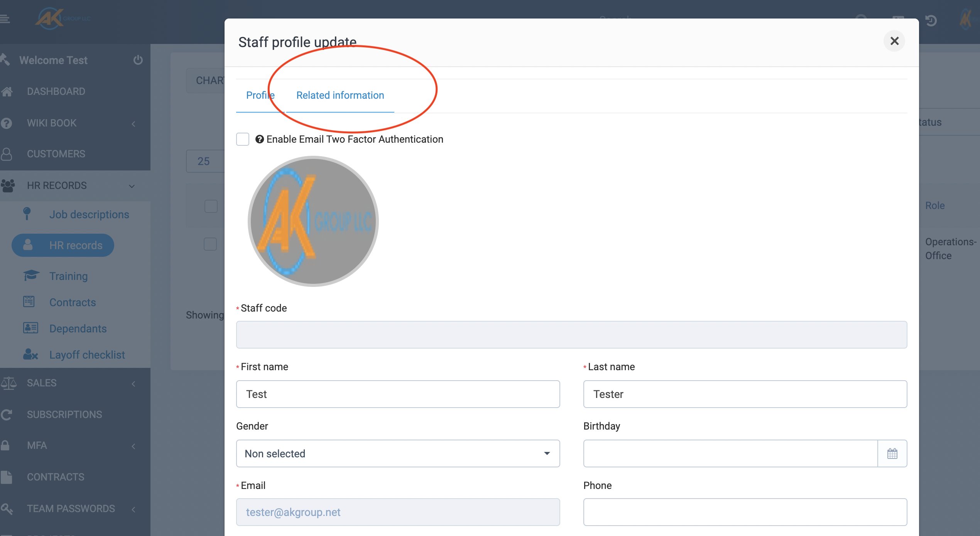Expand the SALES chevron

coord(133,384)
